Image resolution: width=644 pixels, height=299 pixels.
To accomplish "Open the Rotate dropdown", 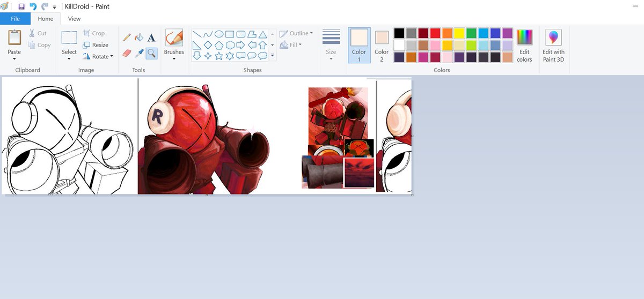I will click(98, 56).
